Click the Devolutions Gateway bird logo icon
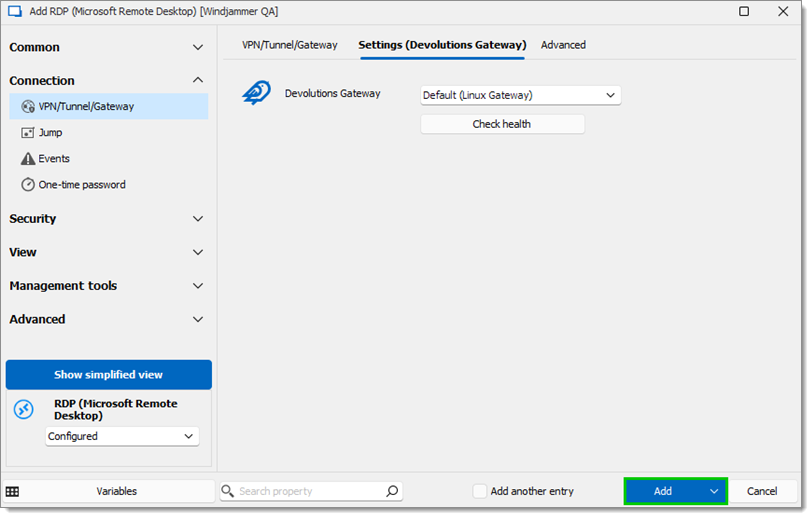 tap(256, 93)
